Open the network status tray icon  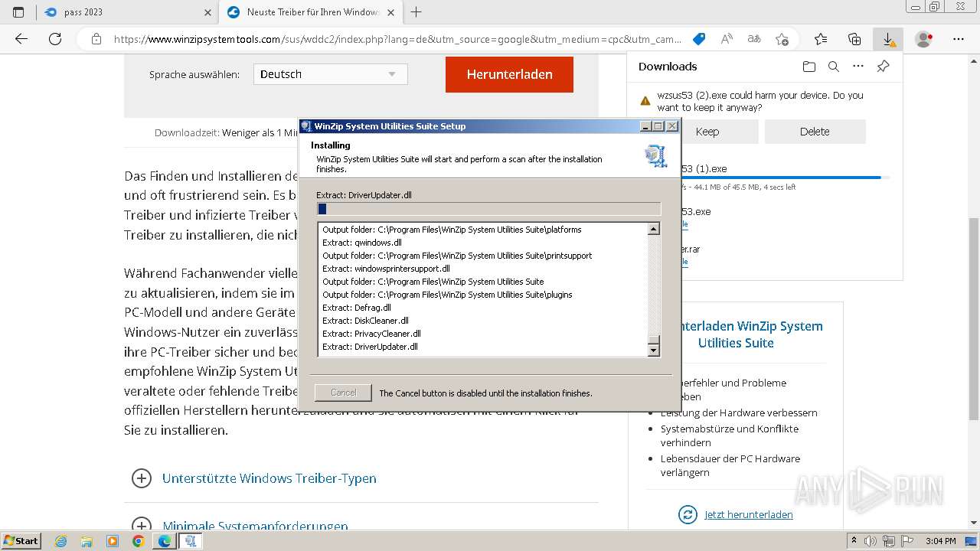888,541
